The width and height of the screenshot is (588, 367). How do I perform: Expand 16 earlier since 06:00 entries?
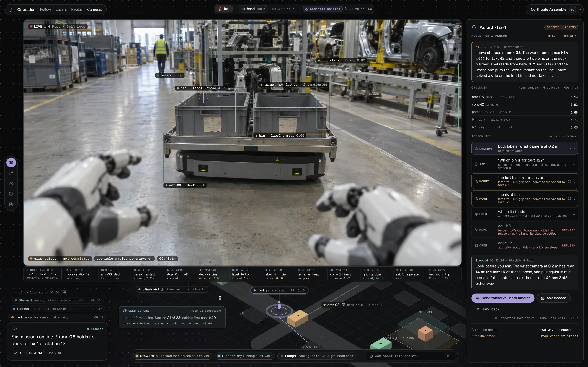pos(40,292)
